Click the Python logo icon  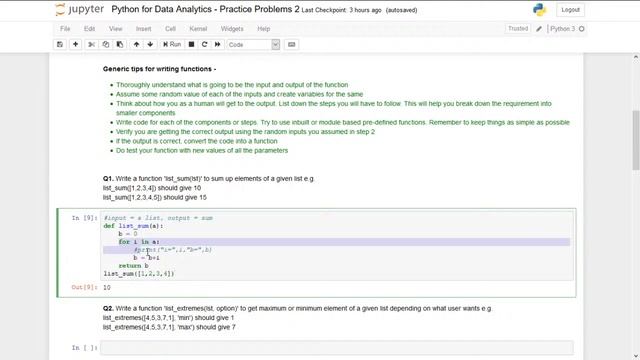coord(539,9)
